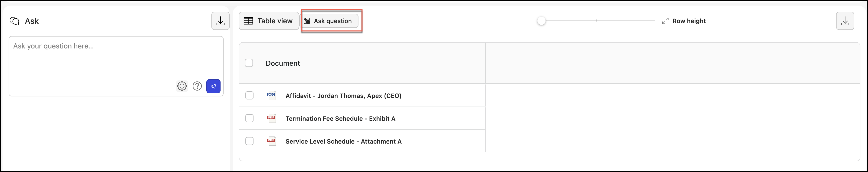Image resolution: width=868 pixels, height=172 pixels.
Task: Open Ask settings gear icon
Action: [x=182, y=86]
